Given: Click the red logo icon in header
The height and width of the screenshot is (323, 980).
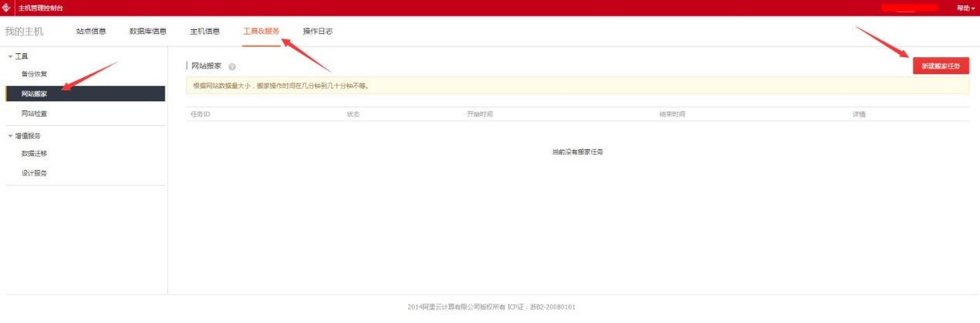Looking at the screenshot, I should (6, 8).
